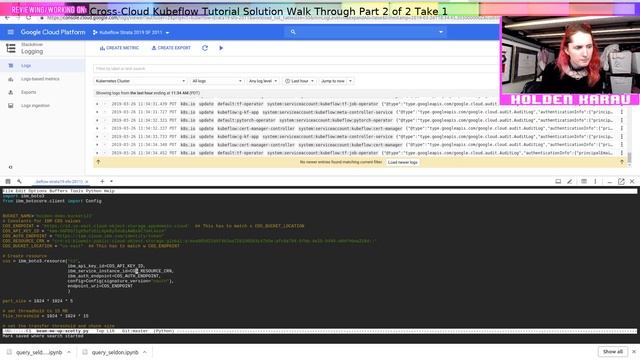Open the All logs dropdown

(217, 81)
